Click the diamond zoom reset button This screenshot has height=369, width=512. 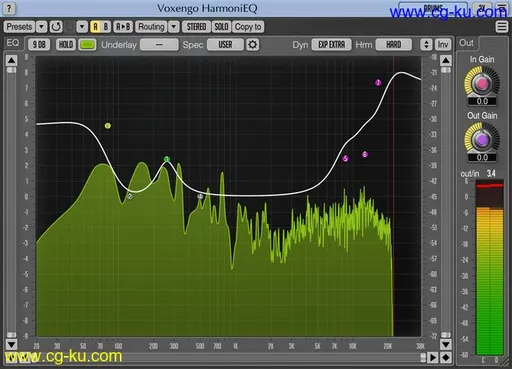pyautogui.click(x=446, y=358)
